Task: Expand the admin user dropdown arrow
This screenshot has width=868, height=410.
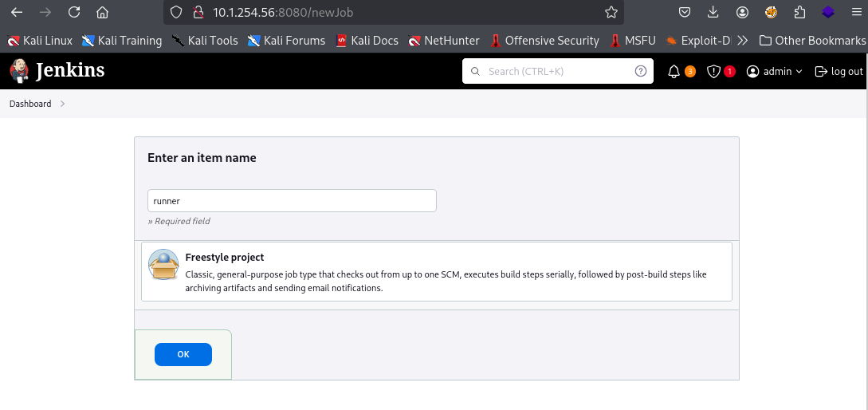Action: (x=799, y=72)
